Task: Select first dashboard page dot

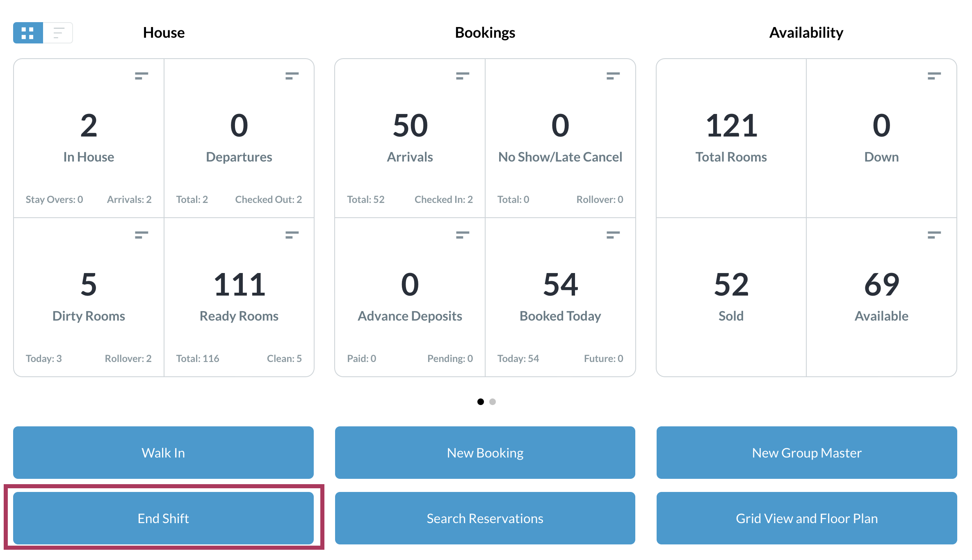Action: click(480, 402)
